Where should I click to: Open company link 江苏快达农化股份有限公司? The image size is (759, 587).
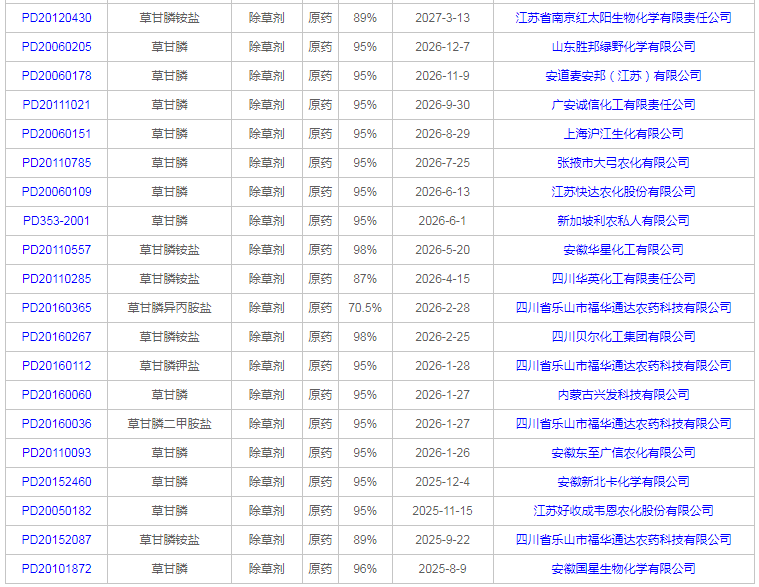[623, 192]
